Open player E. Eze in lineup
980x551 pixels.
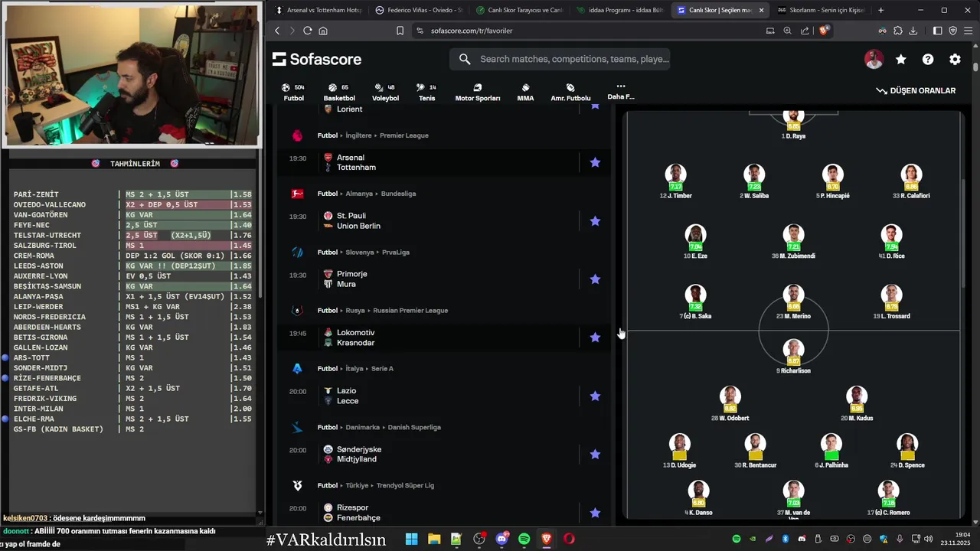[695, 242]
